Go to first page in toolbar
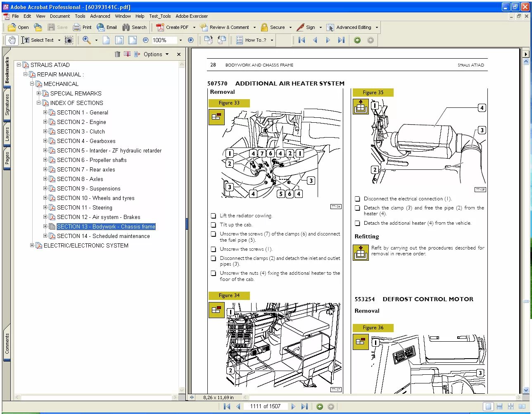This screenshot has width=532, height=414. click(302, 40)
